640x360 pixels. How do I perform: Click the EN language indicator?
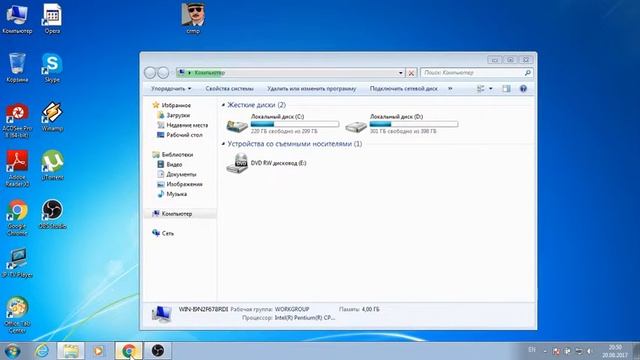532,350
